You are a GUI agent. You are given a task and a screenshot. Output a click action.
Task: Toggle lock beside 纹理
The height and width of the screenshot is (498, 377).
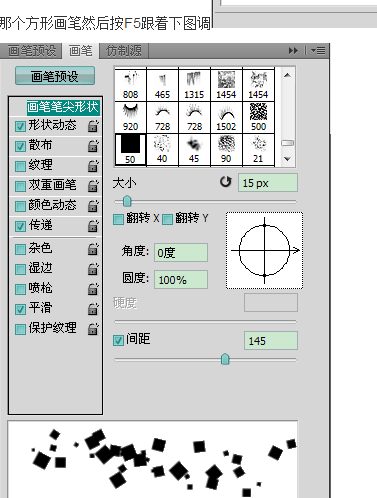click(93, 166)
